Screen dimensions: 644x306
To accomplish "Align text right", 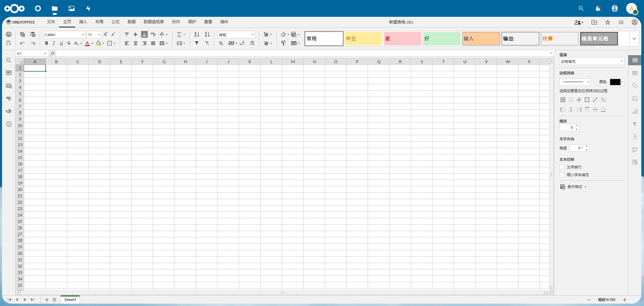I will [144, 43].
